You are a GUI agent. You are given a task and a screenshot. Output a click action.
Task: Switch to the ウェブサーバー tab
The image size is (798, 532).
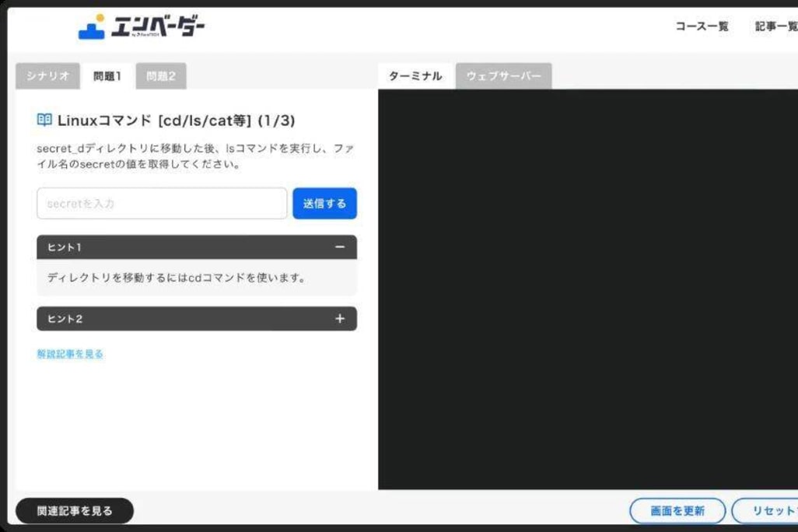(503, 76)
